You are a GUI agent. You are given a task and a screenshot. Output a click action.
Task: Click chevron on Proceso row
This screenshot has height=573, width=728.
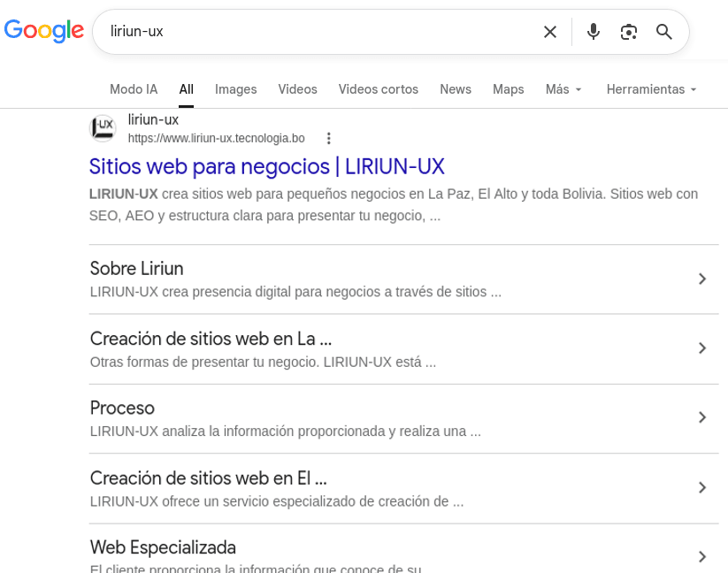point(702,417)
